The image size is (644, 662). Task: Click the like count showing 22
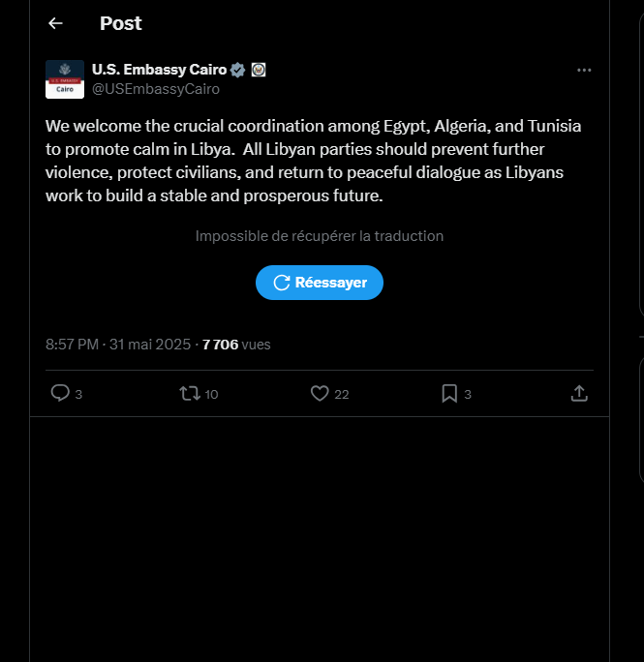tap(342, 394)
